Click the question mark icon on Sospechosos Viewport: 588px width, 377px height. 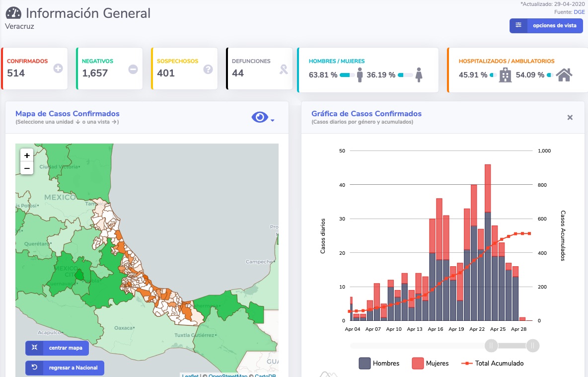[x=208, y=69]
